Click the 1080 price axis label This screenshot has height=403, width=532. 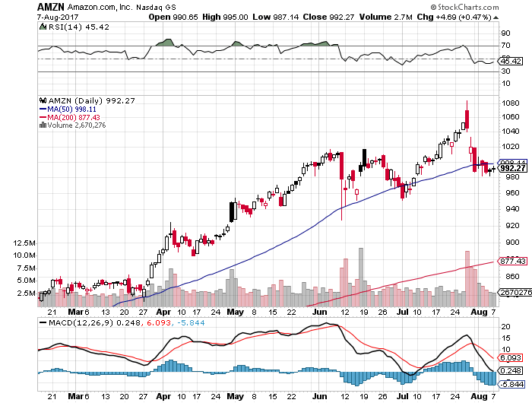coord(510,103)
